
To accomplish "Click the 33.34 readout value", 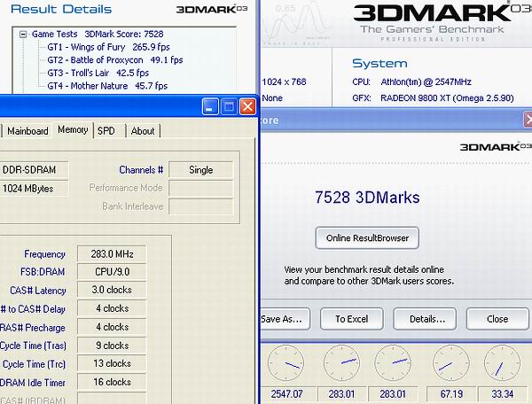I will click(503, 394).
